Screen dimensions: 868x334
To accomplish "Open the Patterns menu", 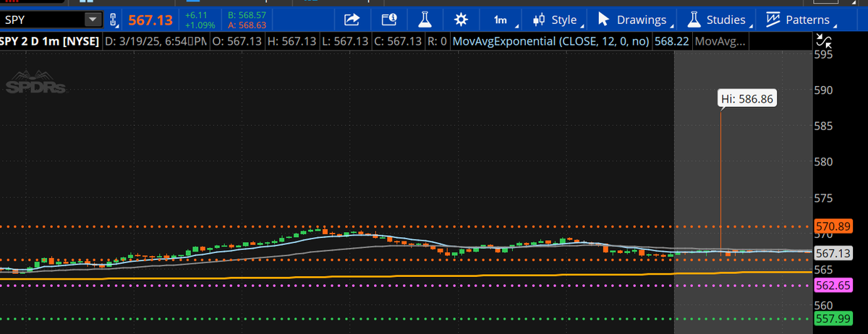I will 800,20.
